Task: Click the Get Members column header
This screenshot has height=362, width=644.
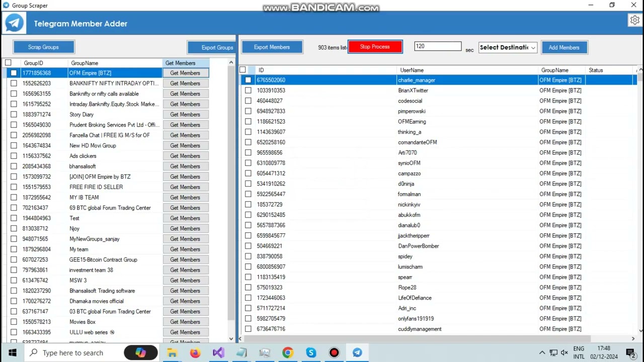Action: (186, 63)
